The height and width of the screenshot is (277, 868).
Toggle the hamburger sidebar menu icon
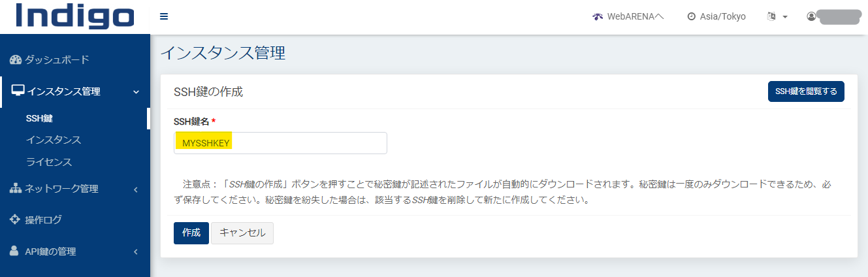pyautogui.click(x=164, y=16)
